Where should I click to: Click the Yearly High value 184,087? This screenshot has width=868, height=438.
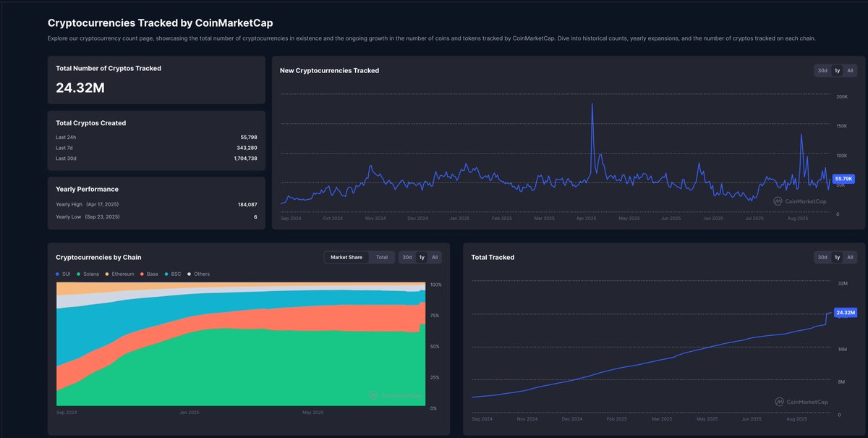point(247,203)
